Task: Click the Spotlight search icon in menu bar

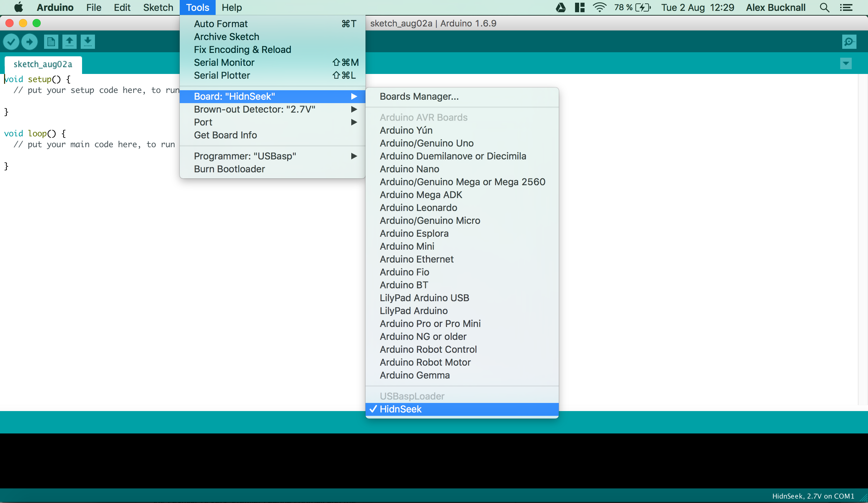Action: pos(824,7)
